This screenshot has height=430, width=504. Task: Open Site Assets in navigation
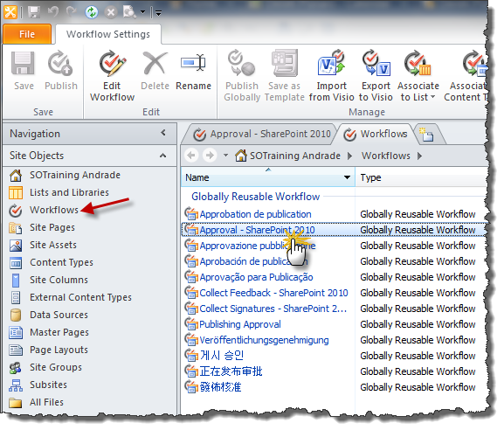tap(53, 245)
